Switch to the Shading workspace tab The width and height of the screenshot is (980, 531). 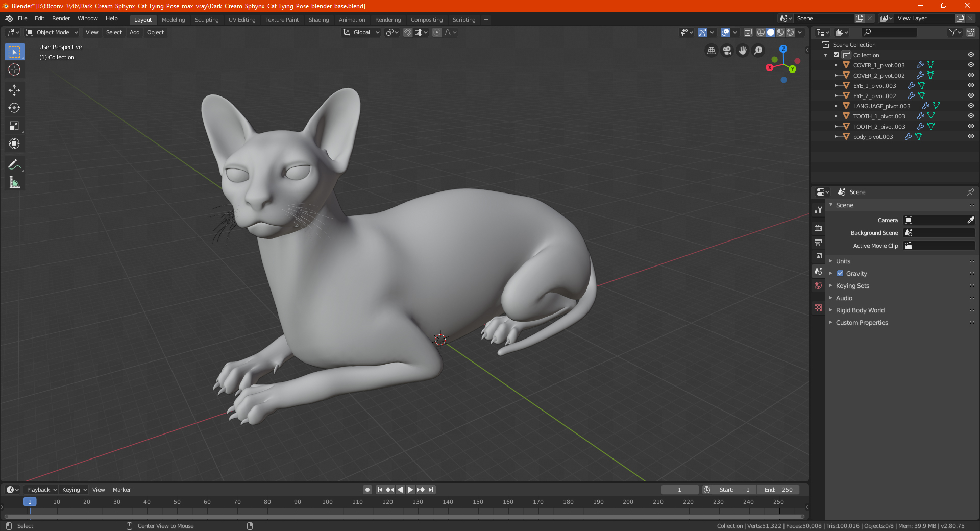[318, 20]
